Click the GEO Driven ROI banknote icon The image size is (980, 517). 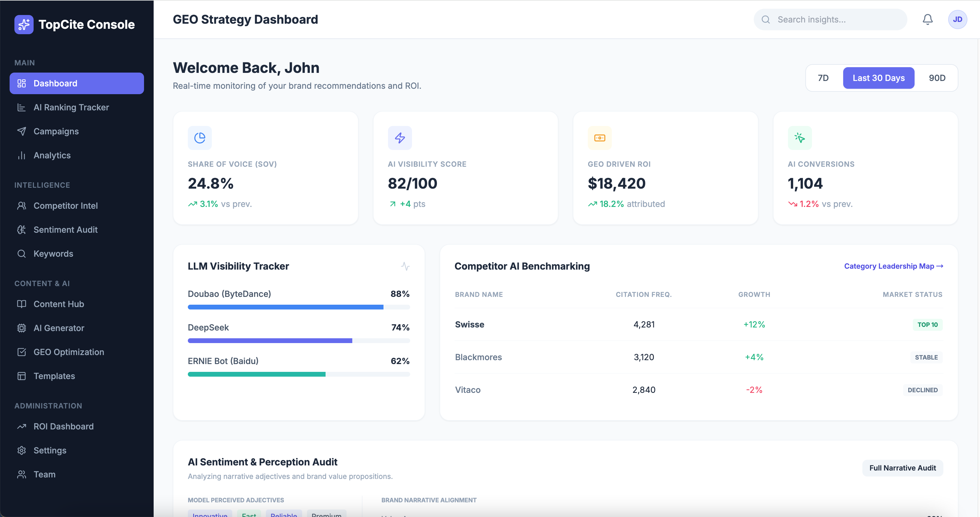point(600,138)
